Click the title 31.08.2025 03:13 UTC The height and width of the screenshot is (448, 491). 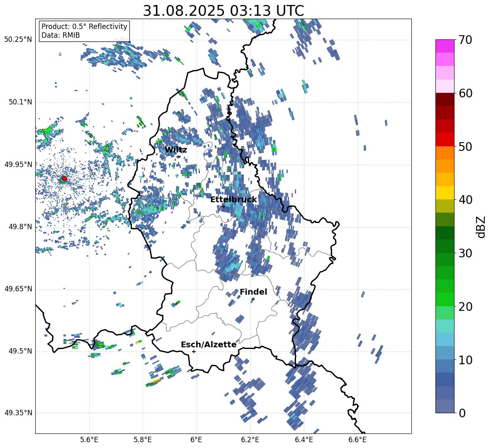[x=223, y=11]
